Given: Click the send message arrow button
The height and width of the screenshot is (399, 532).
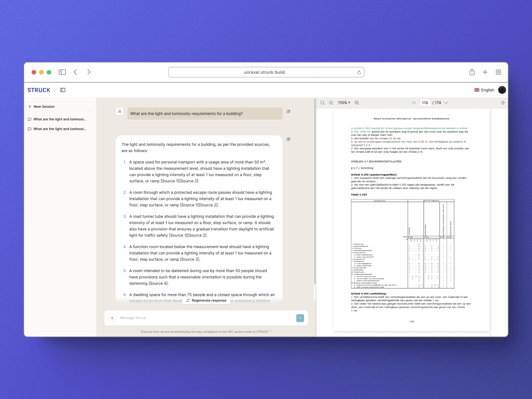Looking at the screenshot, I should tap(300, 318).
